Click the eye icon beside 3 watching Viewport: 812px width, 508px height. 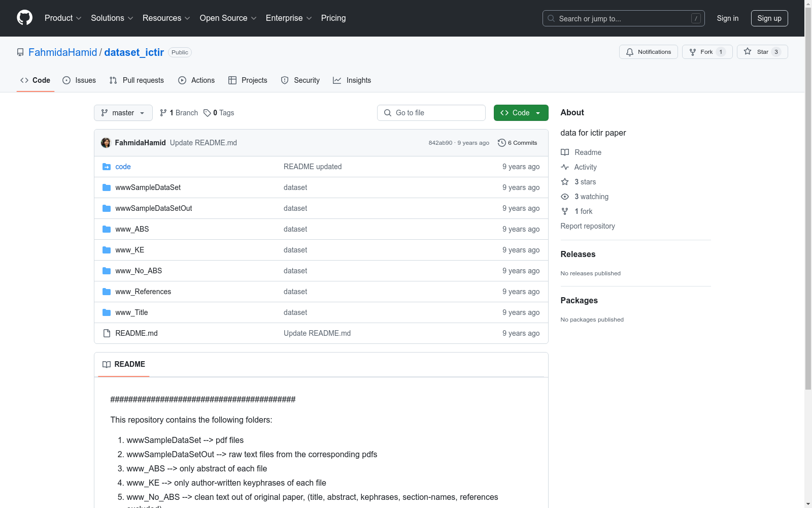point(565,197)
